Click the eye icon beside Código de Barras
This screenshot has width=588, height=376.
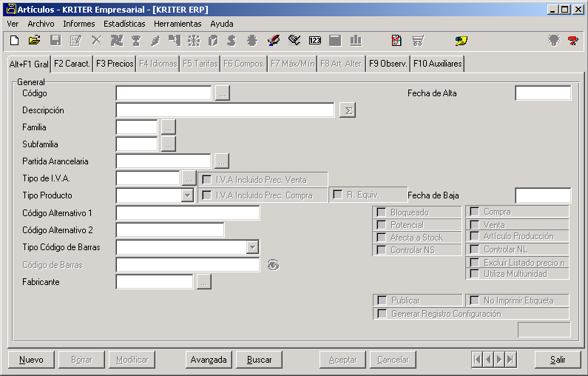click(x=274, y=265)
